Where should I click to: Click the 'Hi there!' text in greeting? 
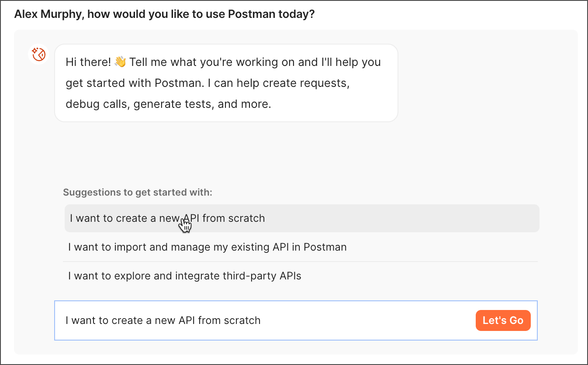pyautogui.click(x=88, y=62)
